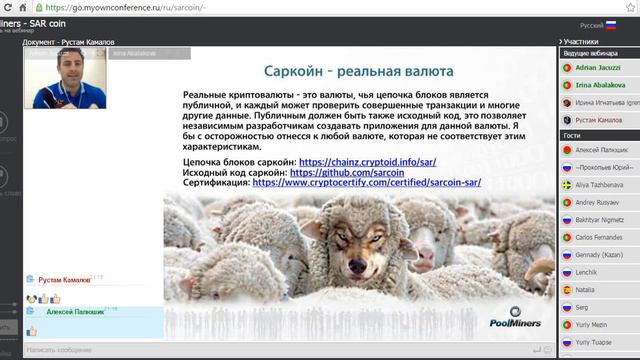640x360 pixels.
Task: Click flag icon beside Adrian Jacuzzi
Action: coord(567,68)
